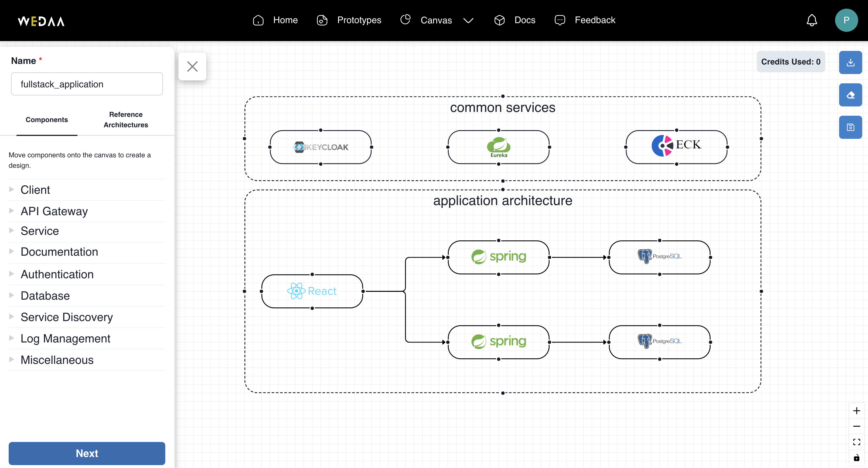The width and height of the screenshot is (868, 468).
Task: Click the fit view icon
Action: [x=856, y=442]
